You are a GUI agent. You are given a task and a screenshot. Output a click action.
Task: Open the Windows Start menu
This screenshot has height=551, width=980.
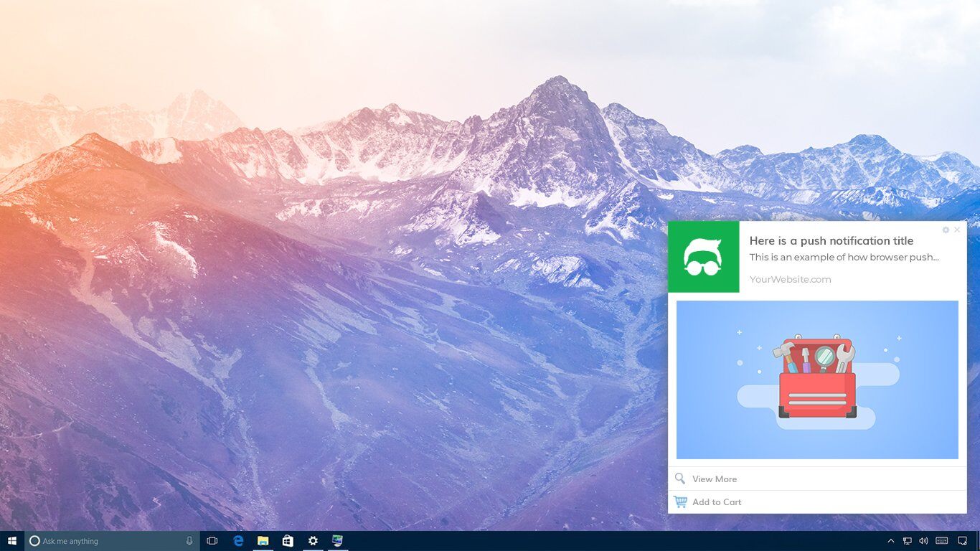pos(12,541)
